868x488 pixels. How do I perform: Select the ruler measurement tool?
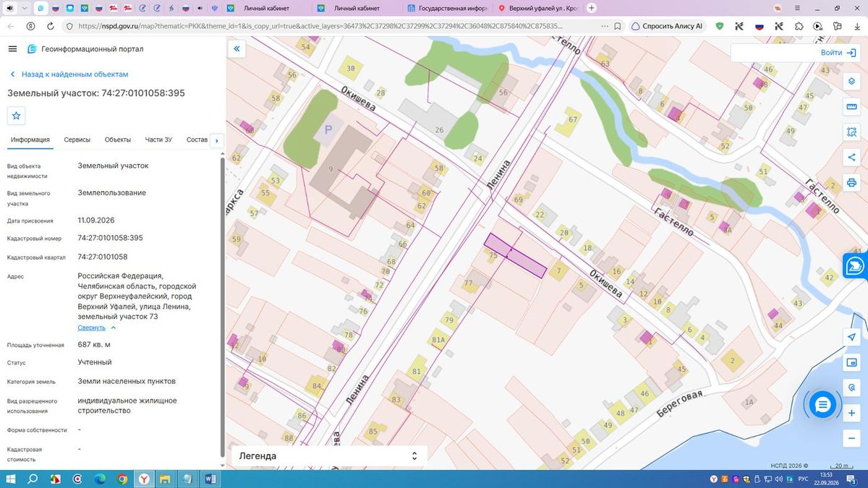click(851, 106)
